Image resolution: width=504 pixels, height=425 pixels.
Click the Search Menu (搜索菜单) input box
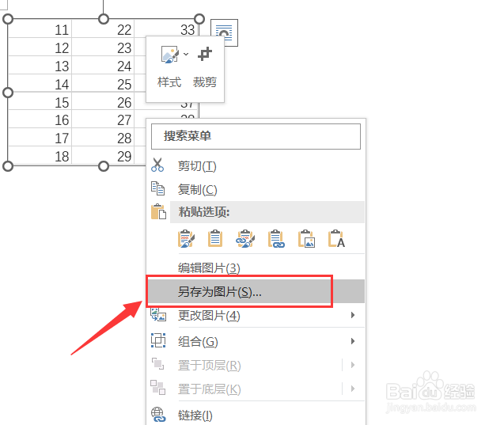(256, 136)
